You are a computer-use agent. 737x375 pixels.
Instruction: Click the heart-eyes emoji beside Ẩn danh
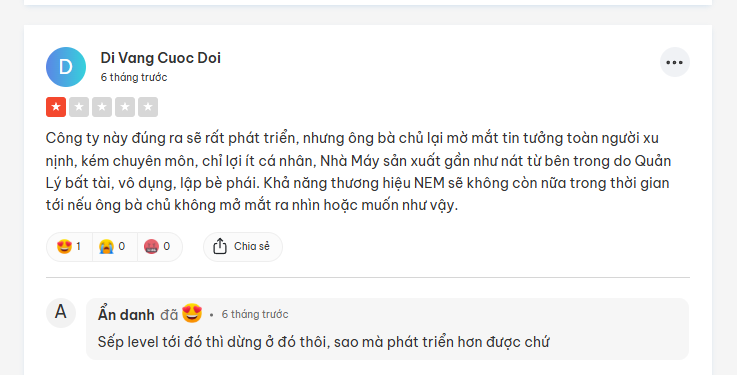click(192, 313)
